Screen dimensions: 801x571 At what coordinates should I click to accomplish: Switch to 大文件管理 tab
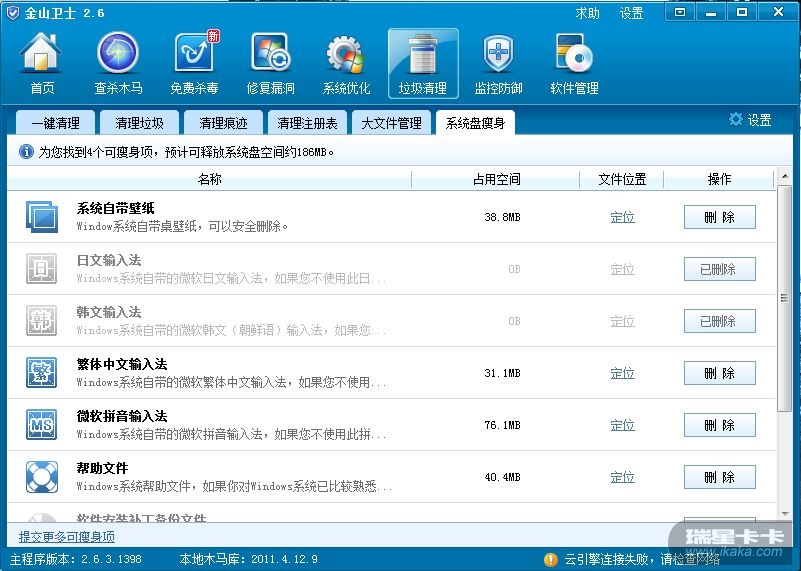click(391, 123)
